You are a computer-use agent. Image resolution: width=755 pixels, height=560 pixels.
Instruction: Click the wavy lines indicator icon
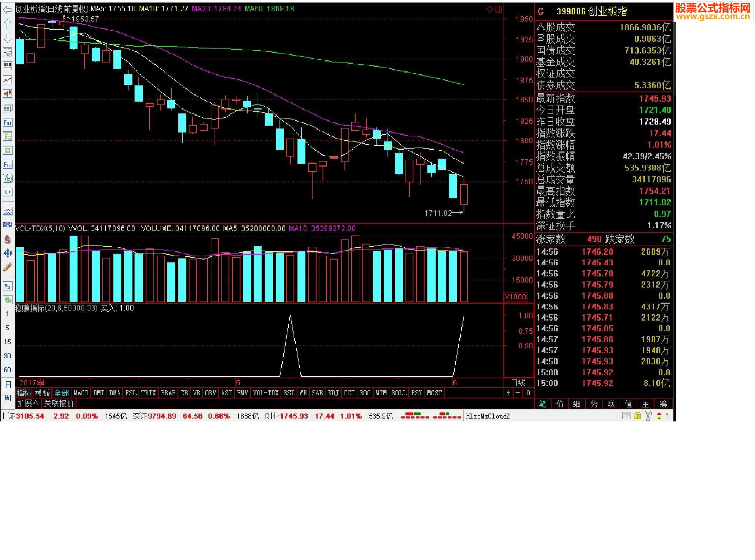[x=7, y=211]
